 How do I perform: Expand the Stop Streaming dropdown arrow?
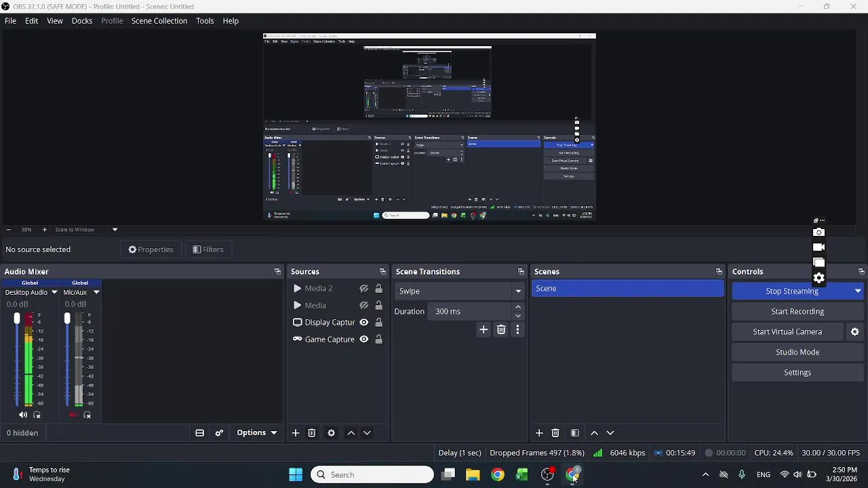click(x=858, y=291)
